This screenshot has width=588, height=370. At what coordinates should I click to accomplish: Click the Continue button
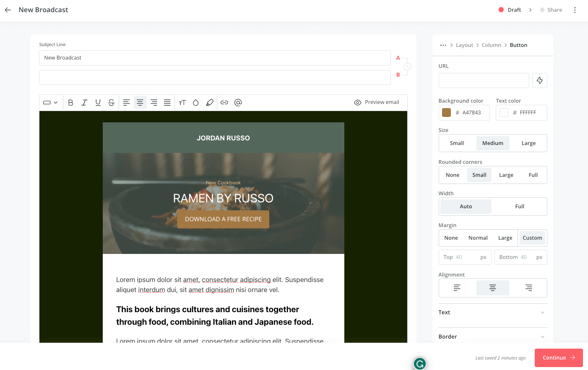[559, 357]
